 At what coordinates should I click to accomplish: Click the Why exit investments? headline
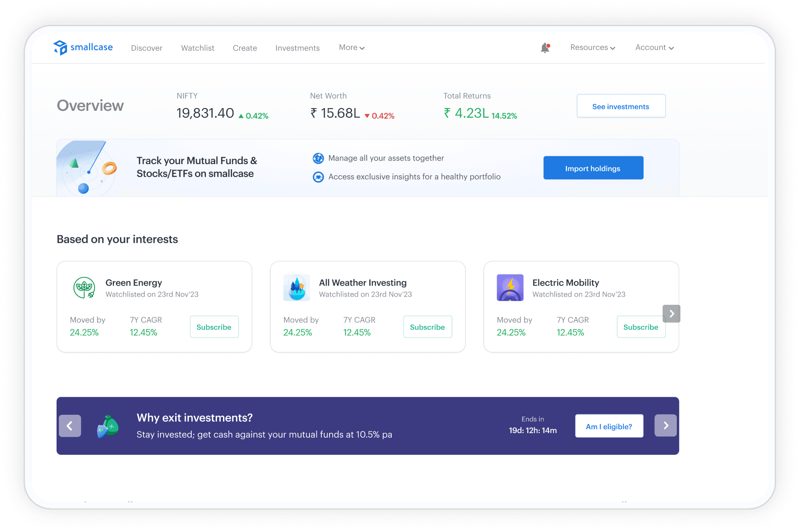[194, 418]
